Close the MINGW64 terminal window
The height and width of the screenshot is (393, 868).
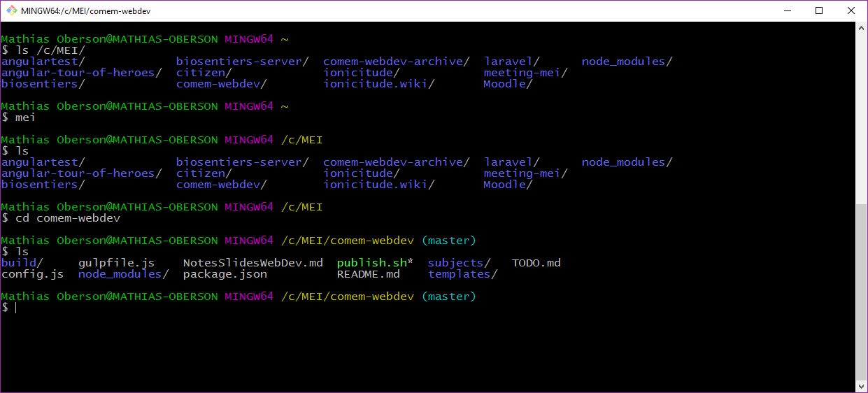coord(851,11)
